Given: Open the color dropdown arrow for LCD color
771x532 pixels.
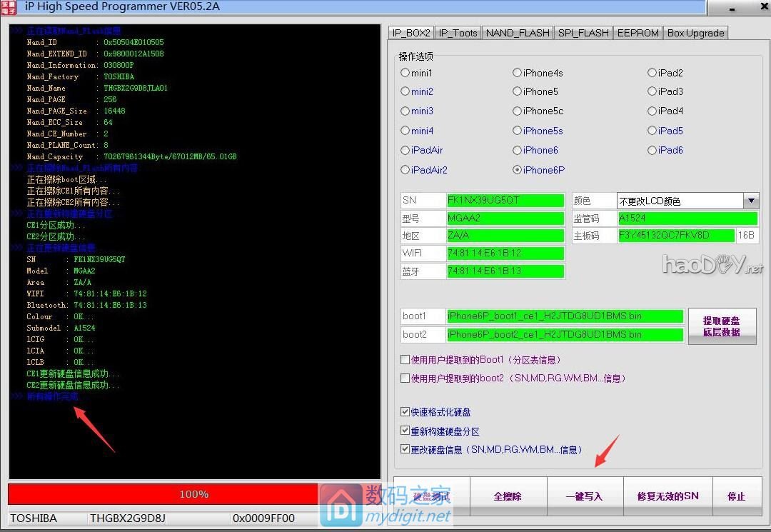Looking at the screenshot, I should [x=750, y=201].
